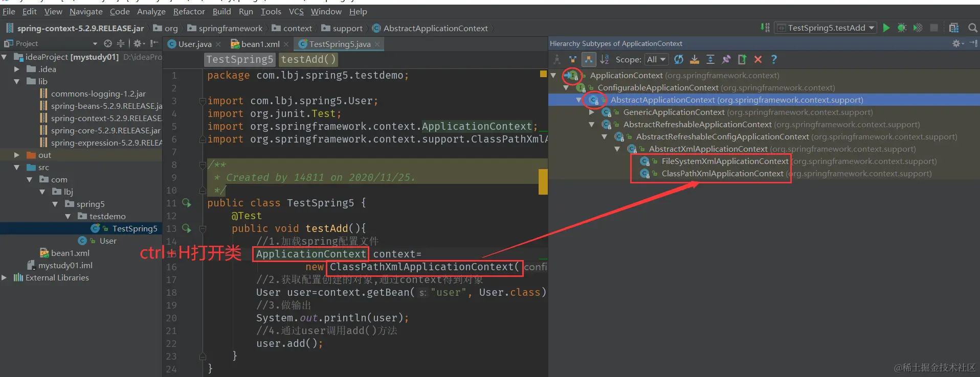The width and height of the screenshot is (980, 377).
Task: Switch to the User.java tab
Action: [x=194, y=44]
